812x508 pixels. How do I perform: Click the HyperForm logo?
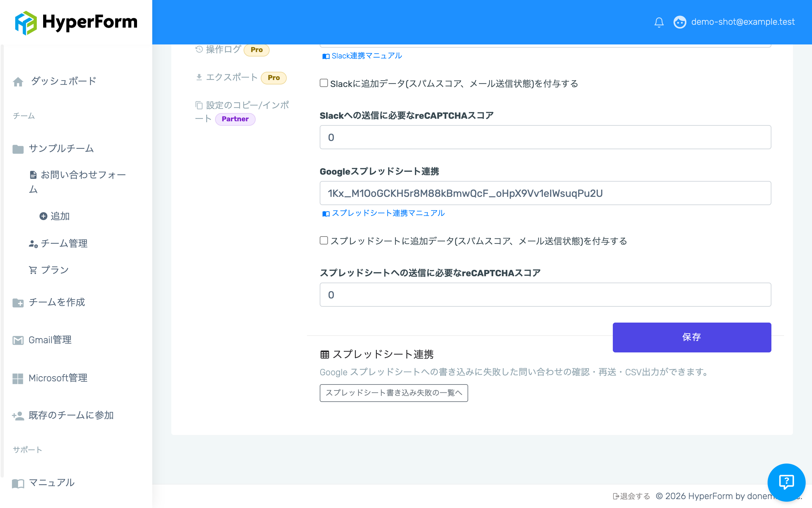(x=76, y=22)
